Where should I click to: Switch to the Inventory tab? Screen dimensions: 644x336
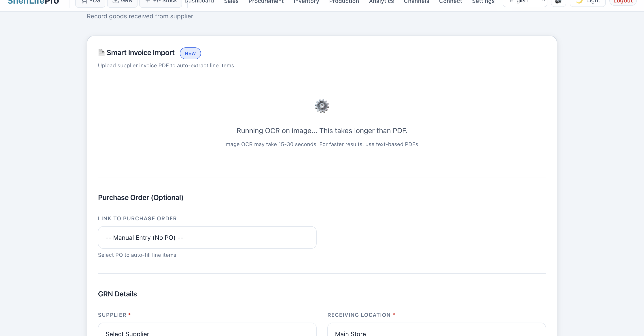(x=306, y=2)
